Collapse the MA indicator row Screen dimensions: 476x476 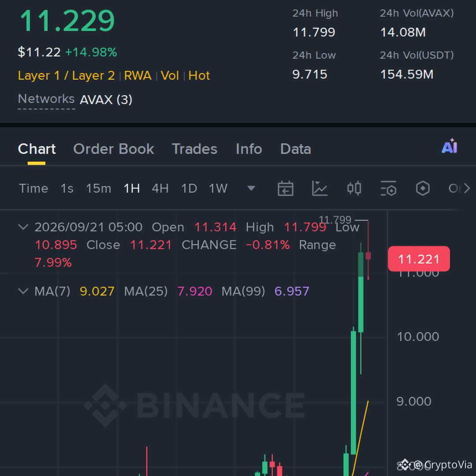(x=23, y=291)
